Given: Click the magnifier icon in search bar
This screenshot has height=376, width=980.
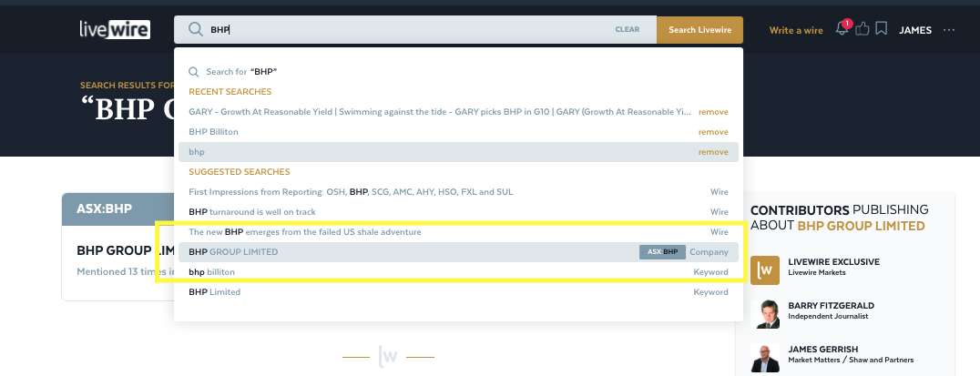Looking at the screenshot, I should click(195, 30).
